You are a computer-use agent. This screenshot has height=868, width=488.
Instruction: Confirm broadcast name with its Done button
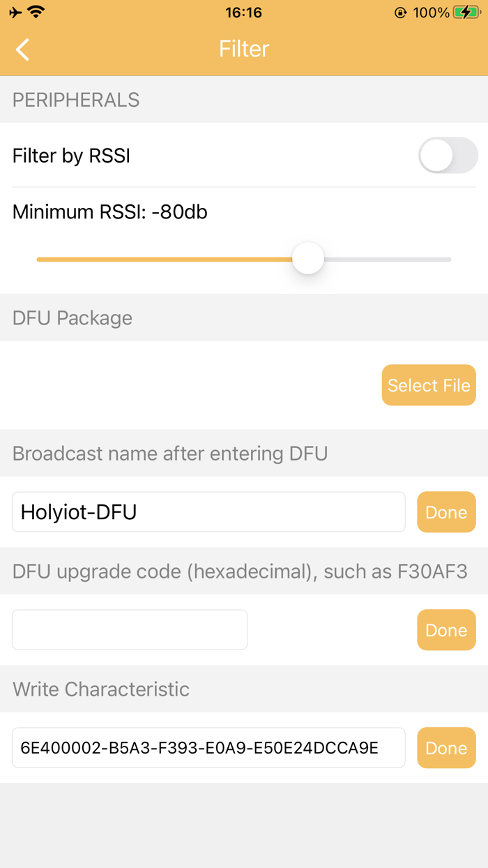446,512
